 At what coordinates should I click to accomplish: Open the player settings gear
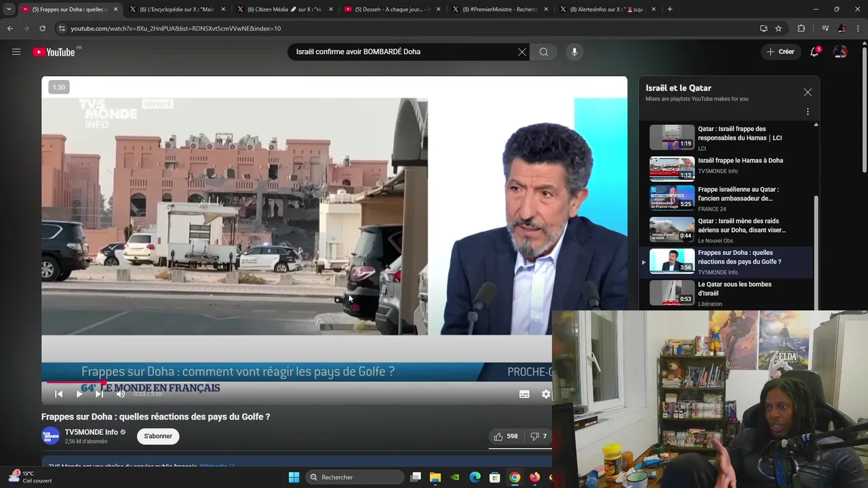(546, 394)
